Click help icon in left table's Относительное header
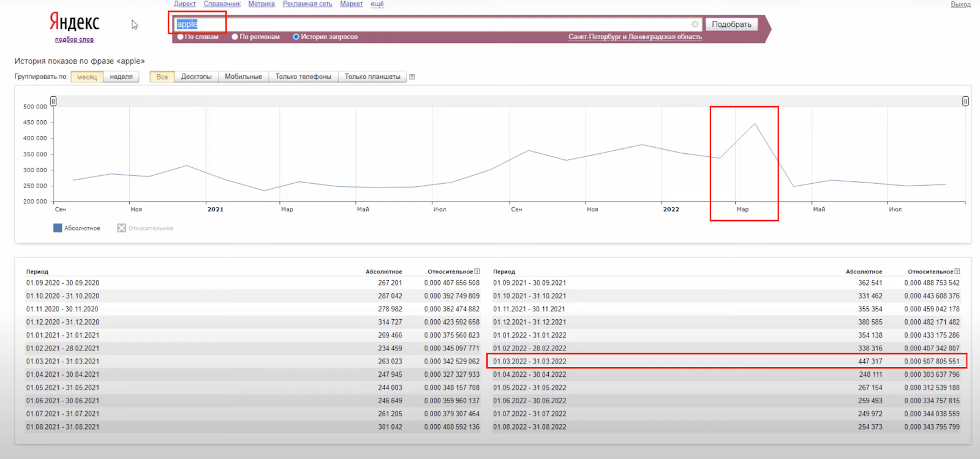Screen dimensions: 980x459 click(477, 271)
